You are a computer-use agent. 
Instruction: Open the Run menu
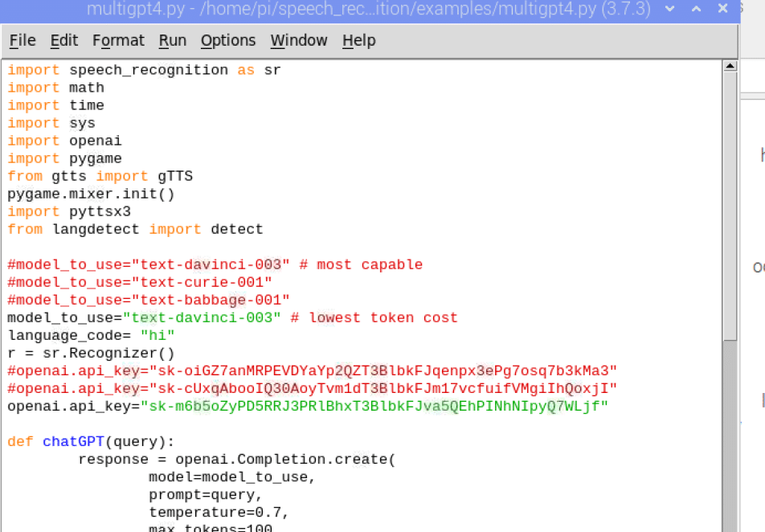coord(172,40)
